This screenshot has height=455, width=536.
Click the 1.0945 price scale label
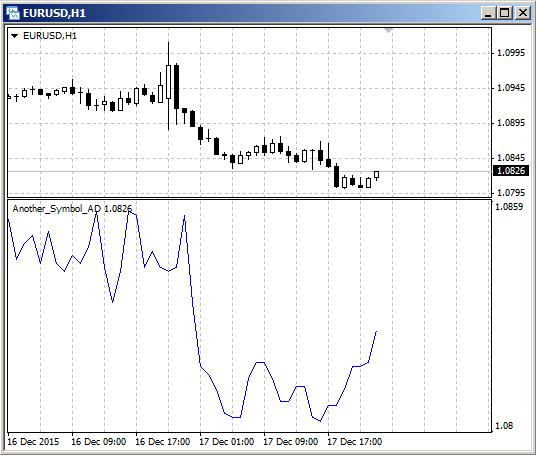click(511, 88)
